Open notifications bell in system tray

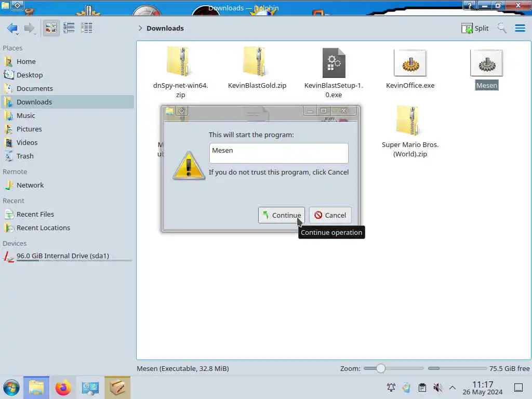tap(391, 388)
